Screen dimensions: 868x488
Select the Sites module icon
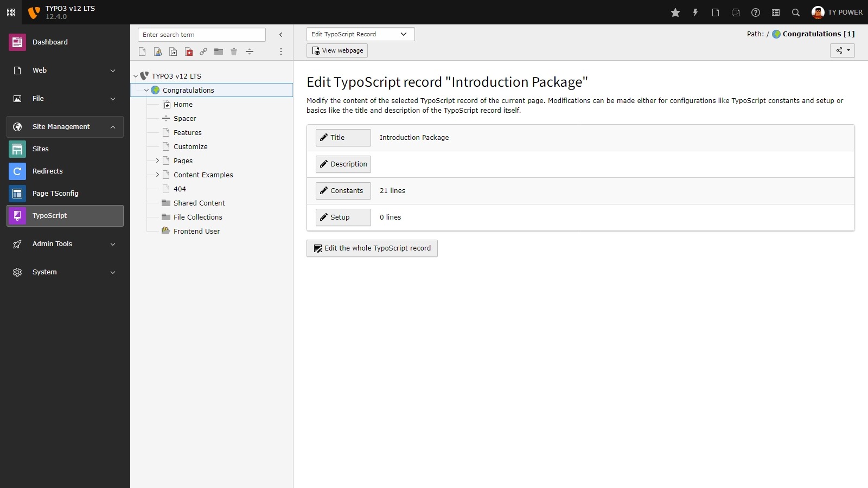(17, 149)
